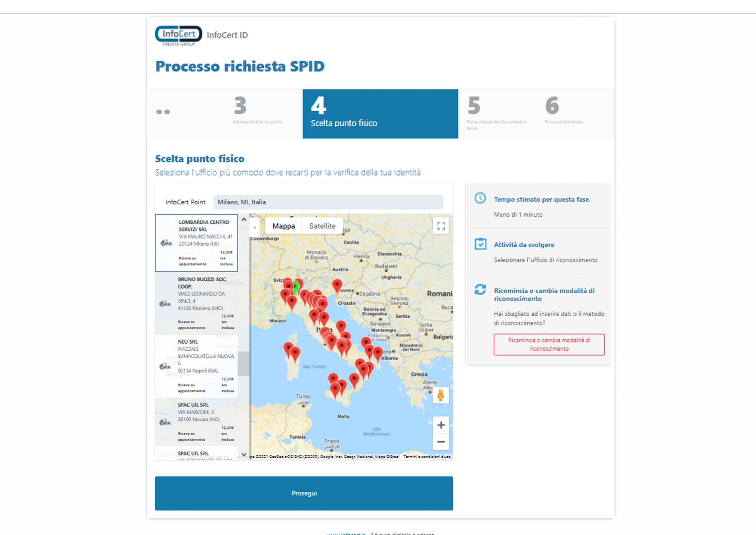Image resolution: width=756 pixels, height=535 pixels.
Task: Click the CAF UIL logo in Lombardia Centro Servizi row
Action: [x=166, y=243]
